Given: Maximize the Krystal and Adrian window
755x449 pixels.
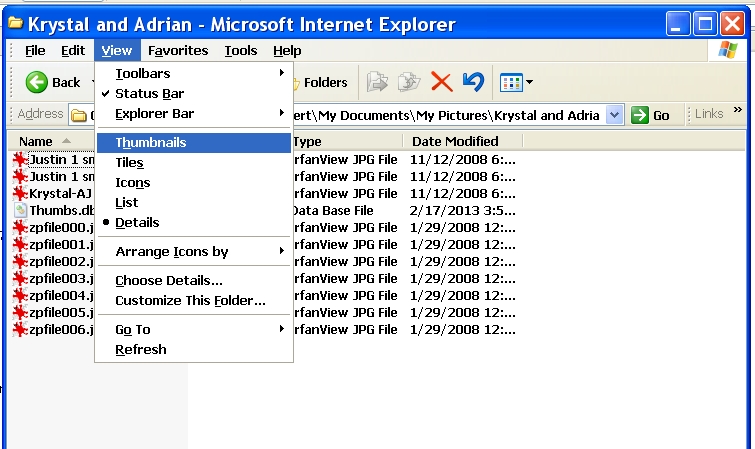Looking at the screenshot, I should coord(705,24).
